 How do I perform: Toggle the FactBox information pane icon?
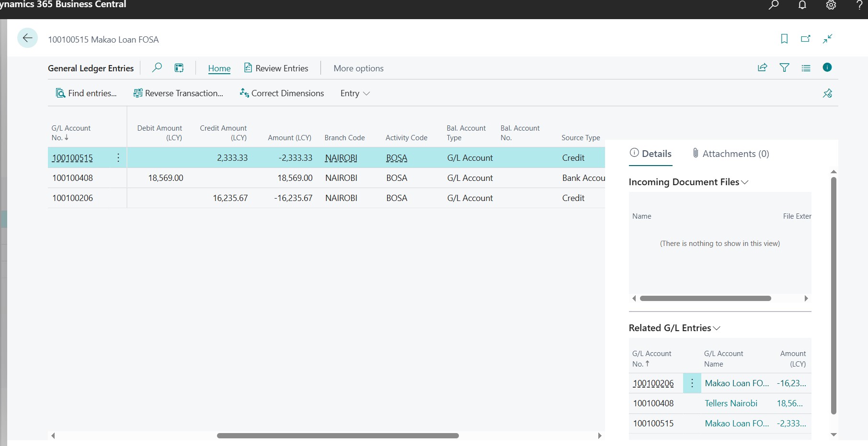(x=827, y=67)
